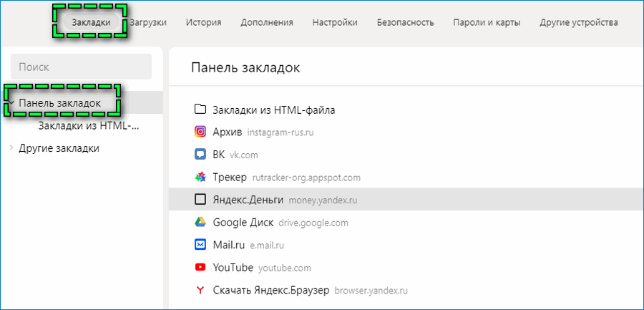This screenshot has height=310, width=644.
Task: Open the Пароли и карты tab
Action: (487, 22)
